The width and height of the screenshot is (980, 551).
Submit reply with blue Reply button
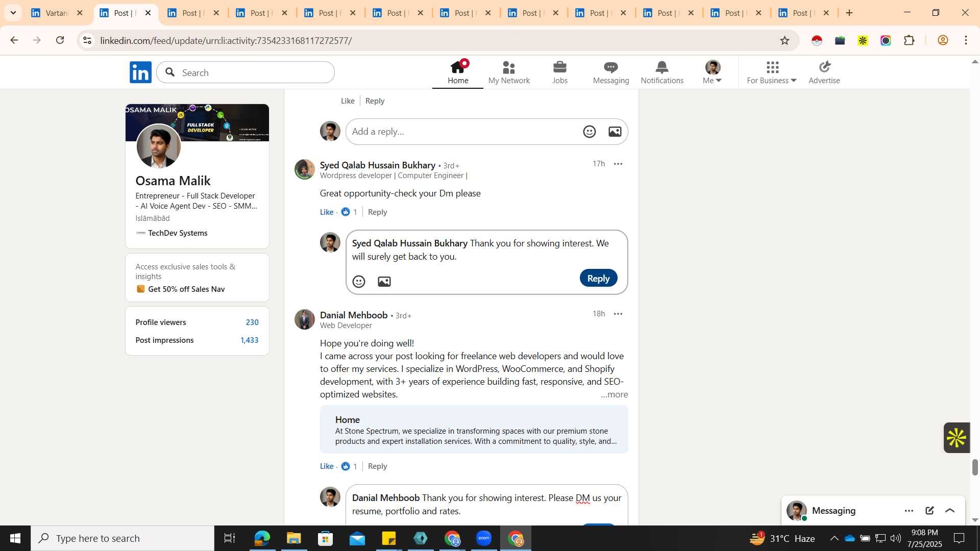click(x=598, y=278)
